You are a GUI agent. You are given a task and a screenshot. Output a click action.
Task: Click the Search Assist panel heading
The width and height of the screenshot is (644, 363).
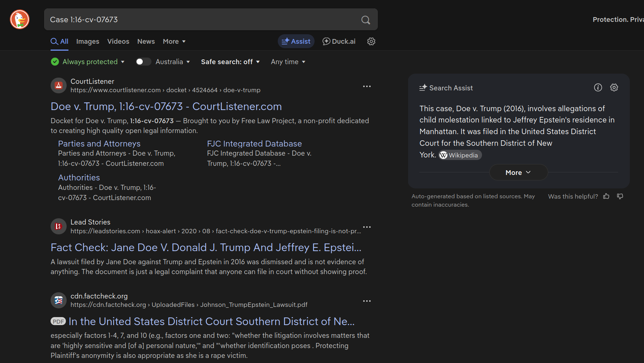(x=451, y=88)
